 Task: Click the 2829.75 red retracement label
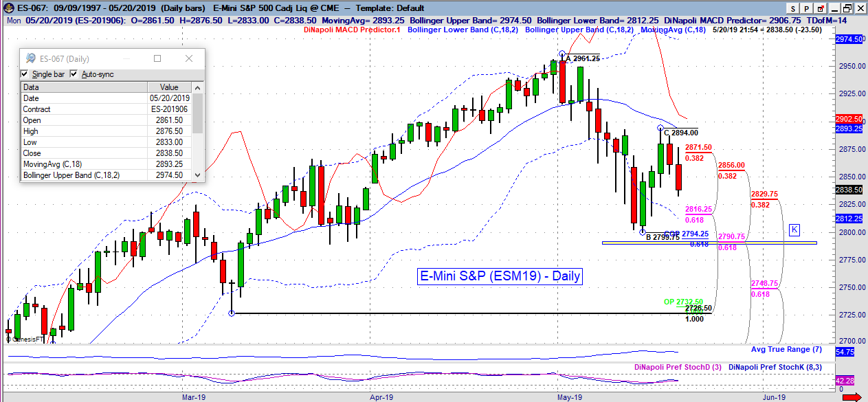(x=764, y=194)
